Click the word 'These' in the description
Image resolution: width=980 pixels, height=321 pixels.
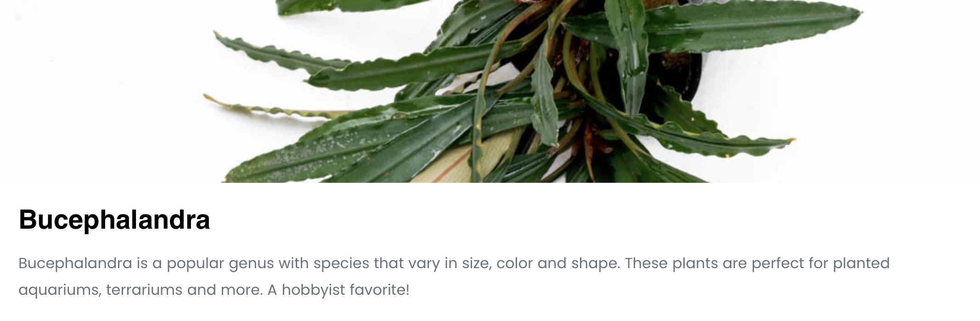[x=646, y=264]
